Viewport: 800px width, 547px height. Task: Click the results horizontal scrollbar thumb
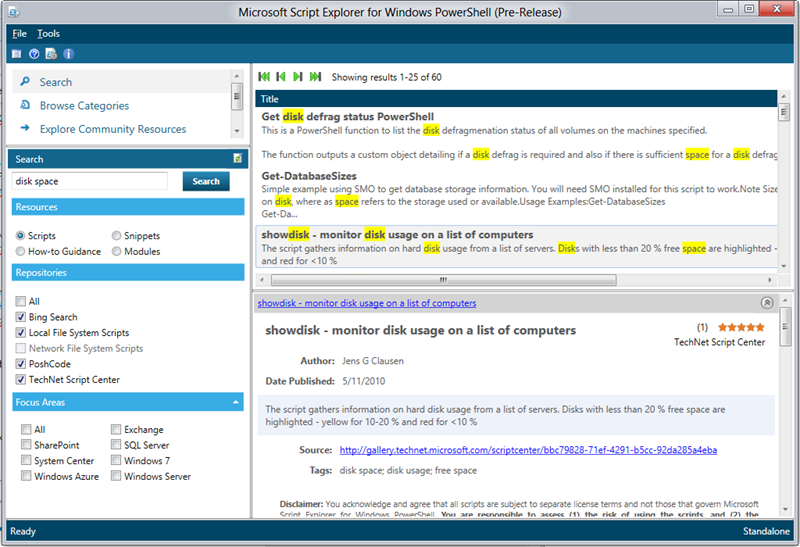pyautogui.click(x=443, y=280)
